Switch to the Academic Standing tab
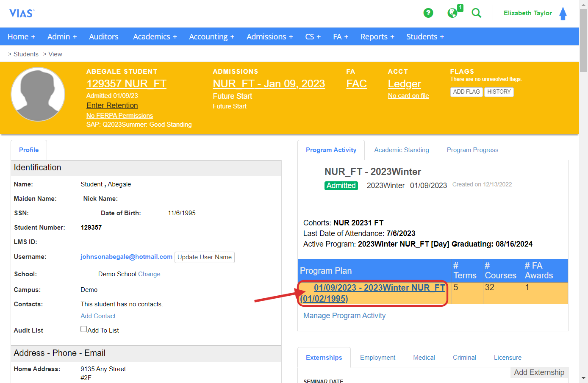The image size is (588, 383). [x=401, y=150]
